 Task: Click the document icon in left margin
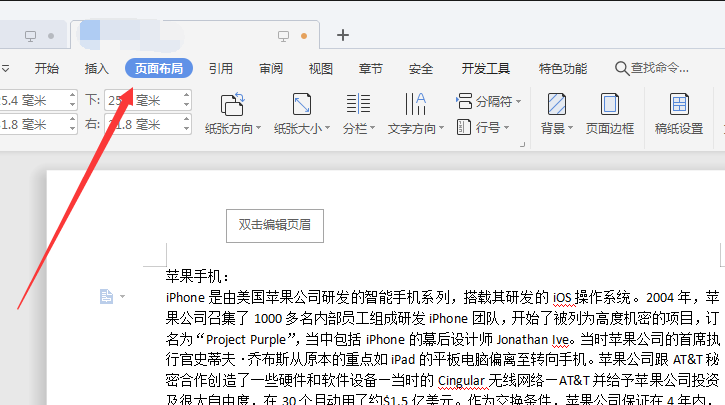106,297
